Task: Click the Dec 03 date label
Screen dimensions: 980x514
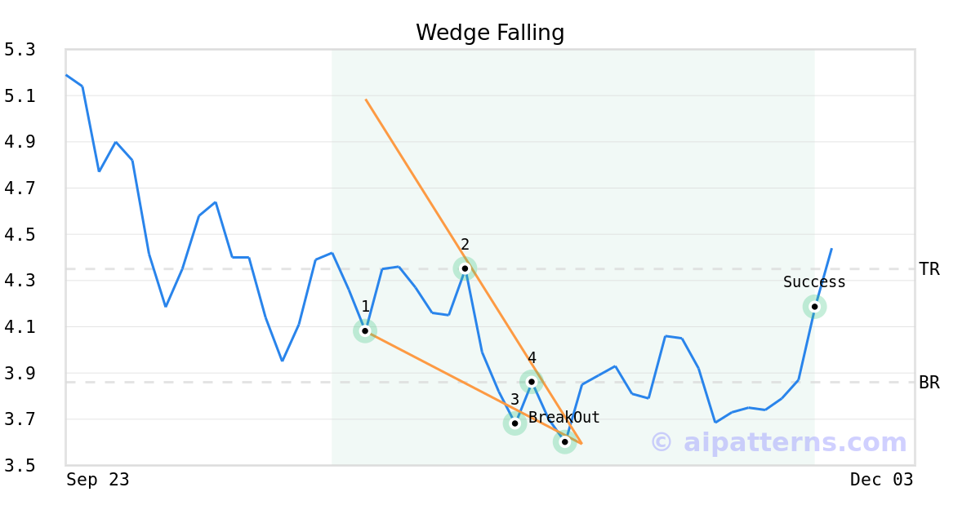Action: (x=881, y=480)
